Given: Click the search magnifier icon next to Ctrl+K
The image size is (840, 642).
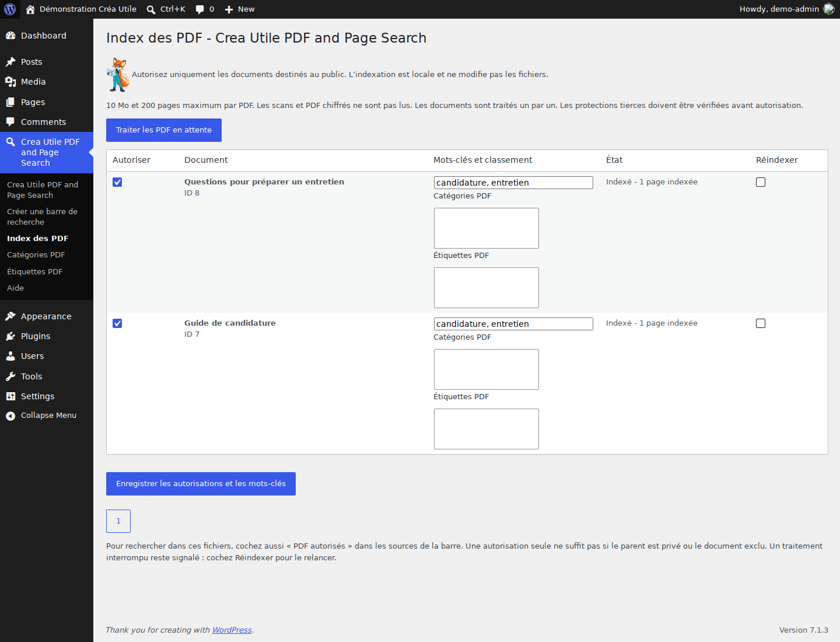Looking at the screenshot, I should tap(151, 9).
